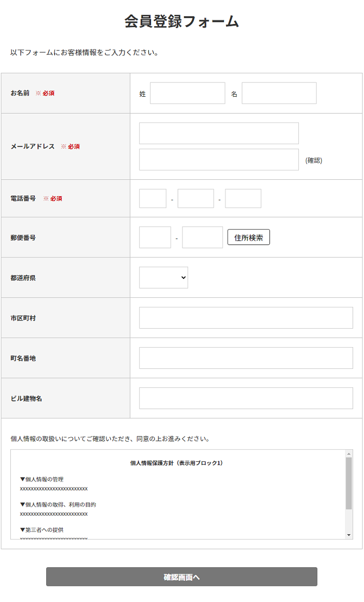
Task: Click the privacy policy scrollbar thumb
Action: click(x=349, y=482)
